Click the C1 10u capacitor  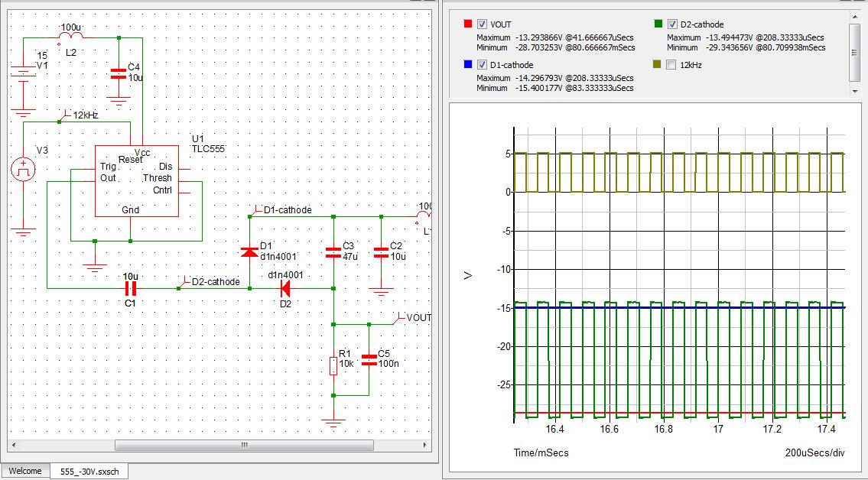tap(131, 288)
